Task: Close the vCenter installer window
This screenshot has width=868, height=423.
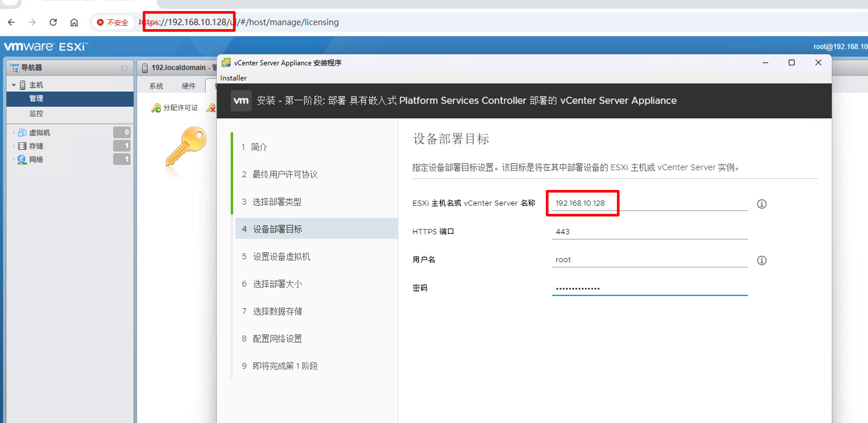Action: click(818, 63)
